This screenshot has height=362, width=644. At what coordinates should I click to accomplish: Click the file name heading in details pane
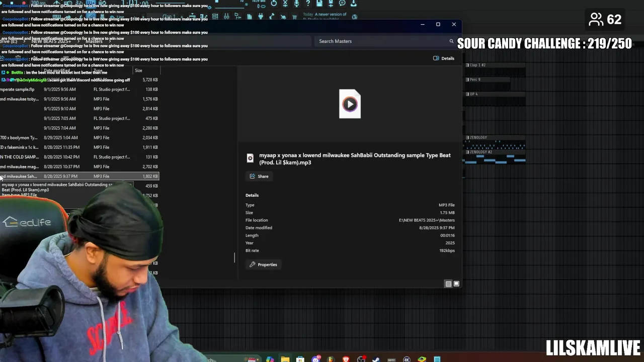[355, 159]
